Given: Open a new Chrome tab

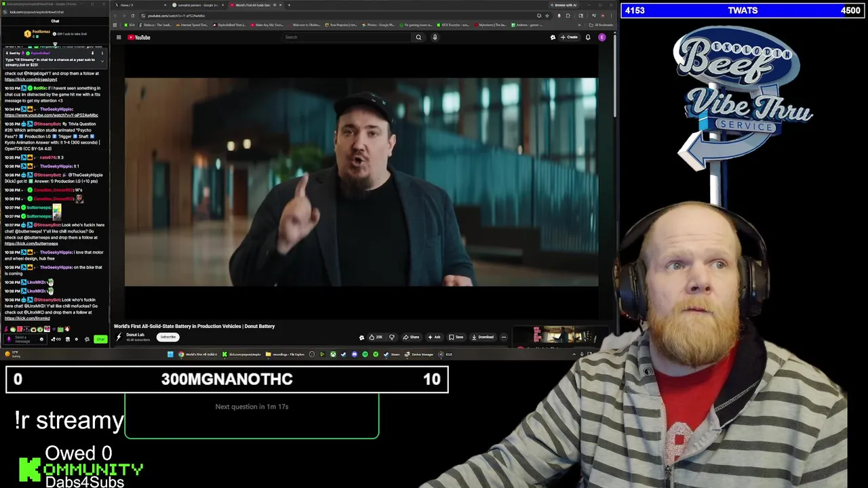Looking at the screenshot, I should coord(289,5).
